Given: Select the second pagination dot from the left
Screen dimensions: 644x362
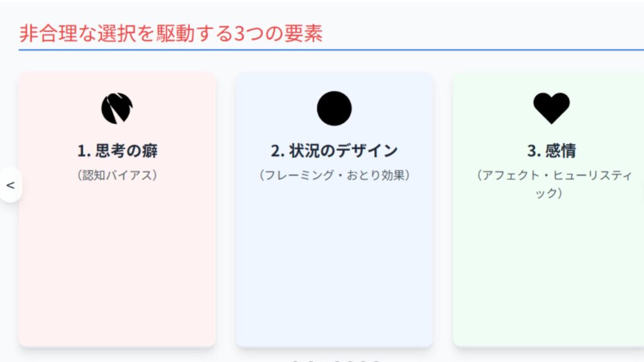Looking at the screenshot, I should [x=309, y=361].
